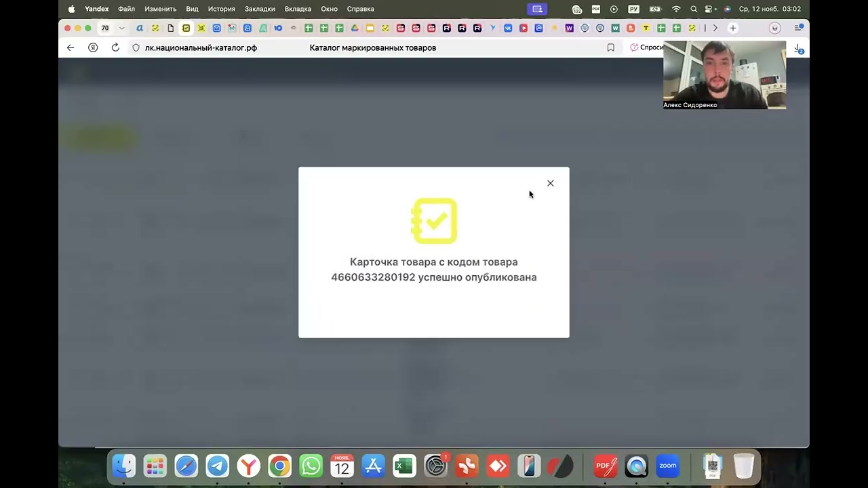The width and height of the screenshot is (868, 488).
Task: Open the Вкладка menu
Action: point(298,9)
